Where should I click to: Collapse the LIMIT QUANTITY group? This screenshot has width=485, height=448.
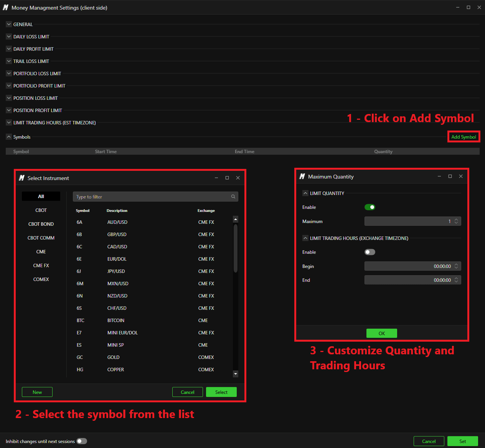305,193
